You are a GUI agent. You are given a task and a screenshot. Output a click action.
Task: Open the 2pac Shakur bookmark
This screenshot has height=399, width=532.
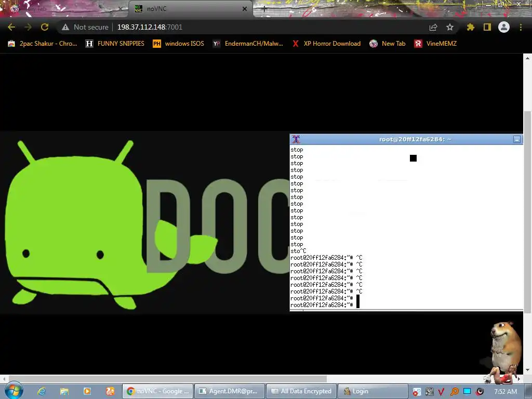click(43, 44)
